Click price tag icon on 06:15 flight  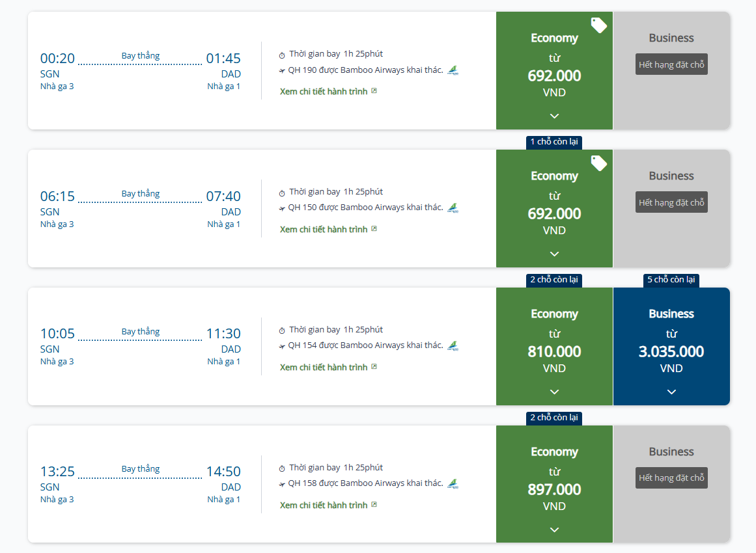coord(598,163)
